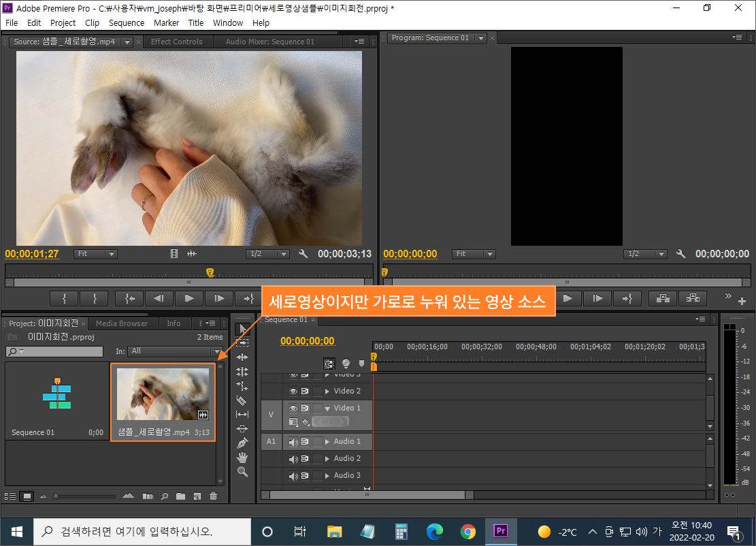Open the Title menu
This screenshot has width=756, height=546.
pos(196,22)
